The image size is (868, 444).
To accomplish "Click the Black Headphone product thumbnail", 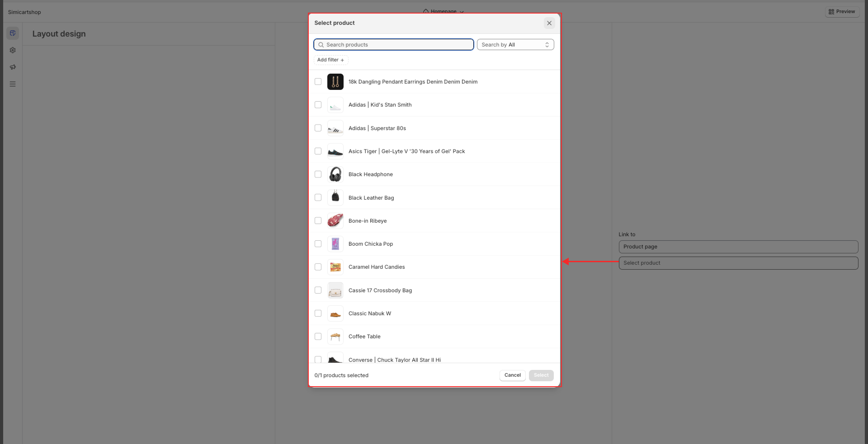I will (335, 174).
